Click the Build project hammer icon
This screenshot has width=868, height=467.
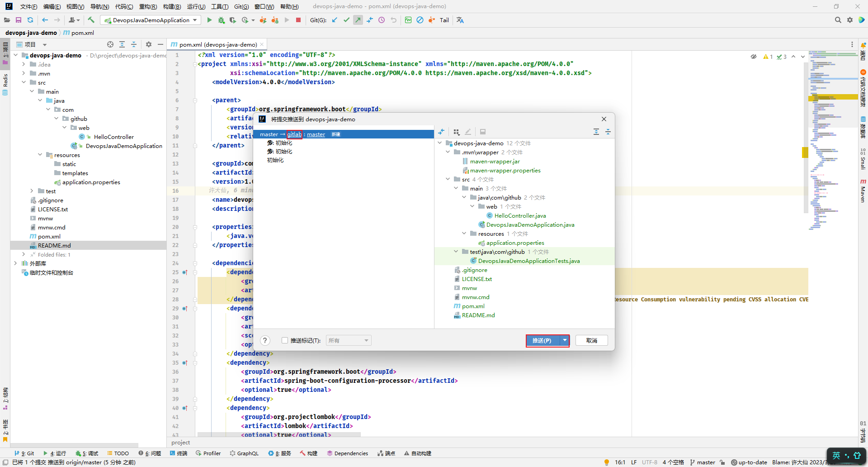click(x=91, y=20)
